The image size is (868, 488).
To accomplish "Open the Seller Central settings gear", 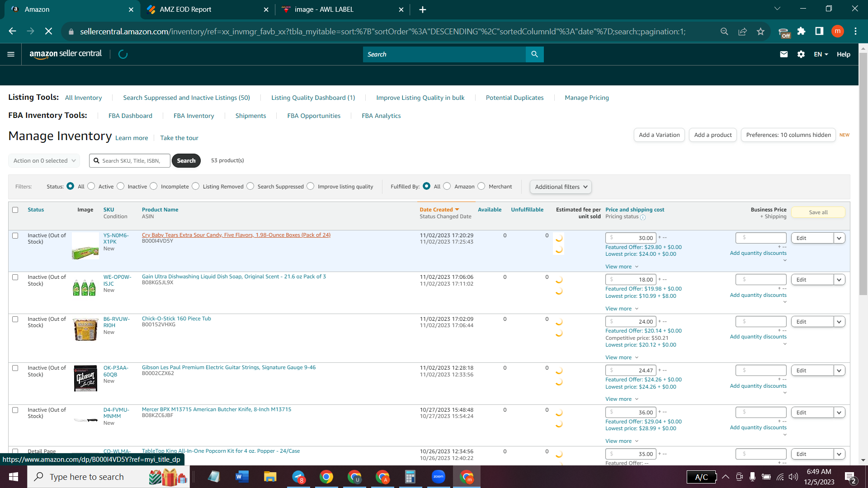I will pos(801,54).
